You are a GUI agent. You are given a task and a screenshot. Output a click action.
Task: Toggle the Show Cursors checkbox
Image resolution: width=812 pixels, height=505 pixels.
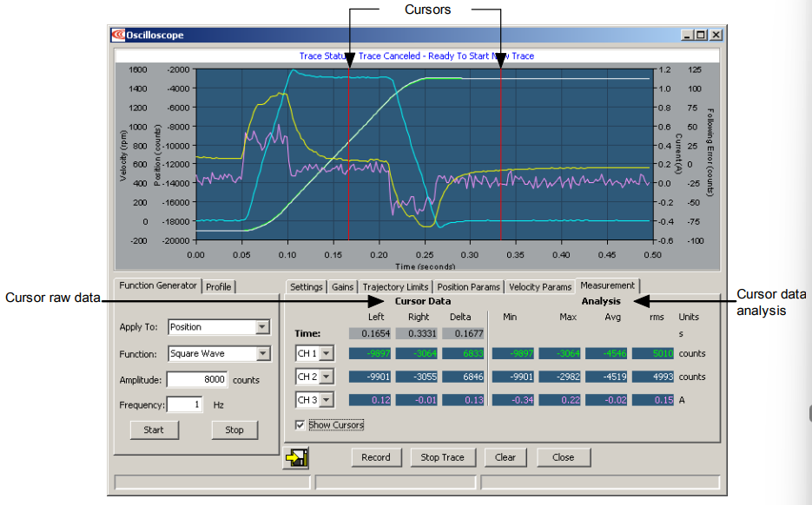tap(300, 425)
